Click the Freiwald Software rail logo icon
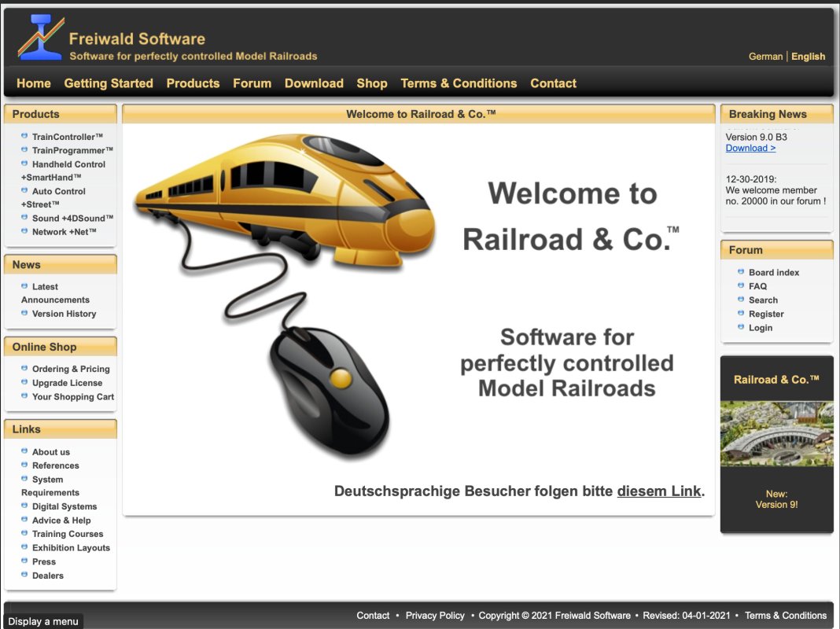Screen dimensions: 840x629 (x=41, y=37)
